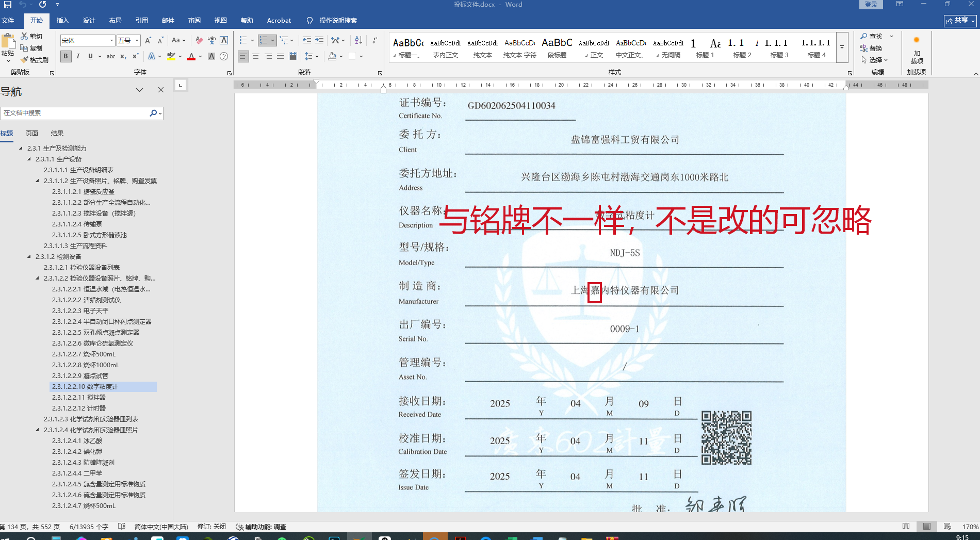Viewport: 980px width, 540px height.
Task: Click the Cut (剪切) scissors button
Action: click(x=31, y=36)
